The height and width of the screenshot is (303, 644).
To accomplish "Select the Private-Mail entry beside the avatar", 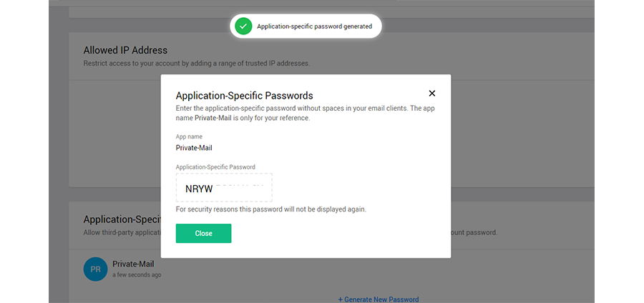I will 133,264.
